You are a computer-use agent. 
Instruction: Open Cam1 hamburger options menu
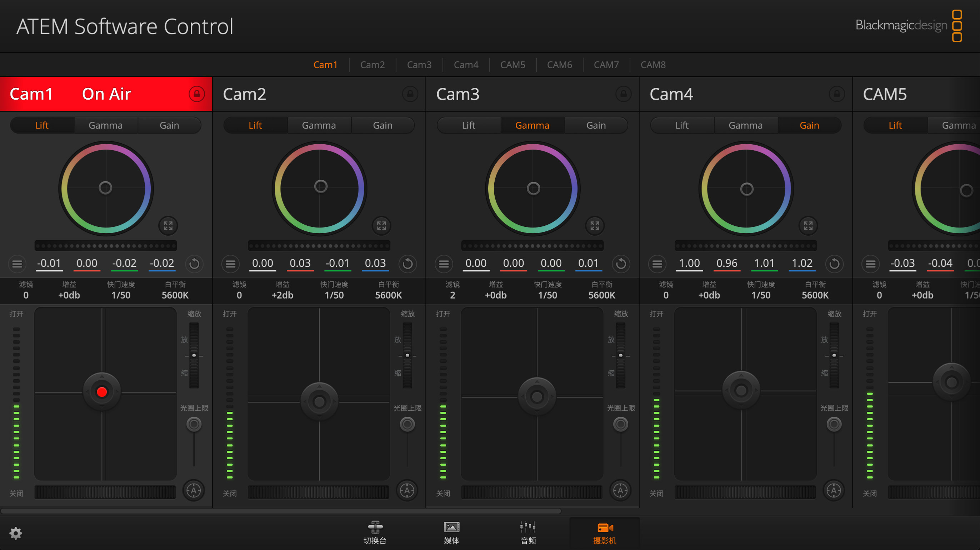(17, 264)
